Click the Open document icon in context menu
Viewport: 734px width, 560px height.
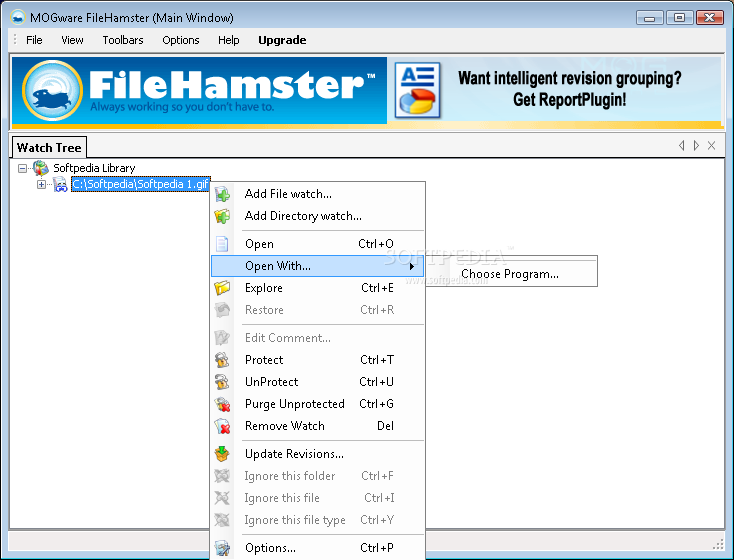pyautogui.click(x=222, y=244)
